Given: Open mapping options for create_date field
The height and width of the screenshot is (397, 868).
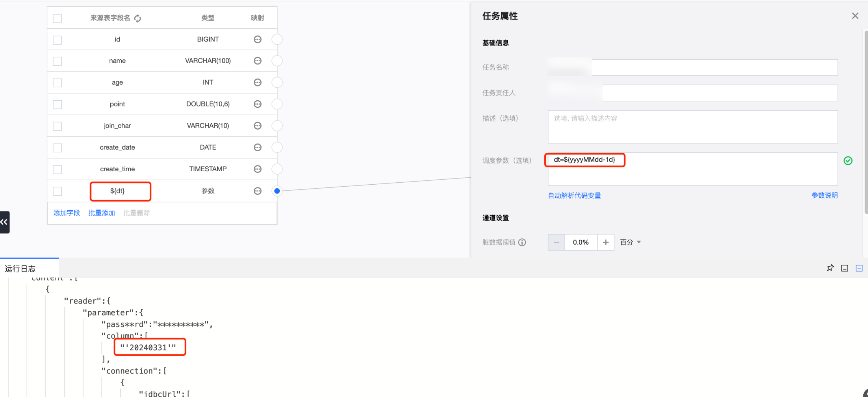Looking at the screenshot, I should coord(257,147).
